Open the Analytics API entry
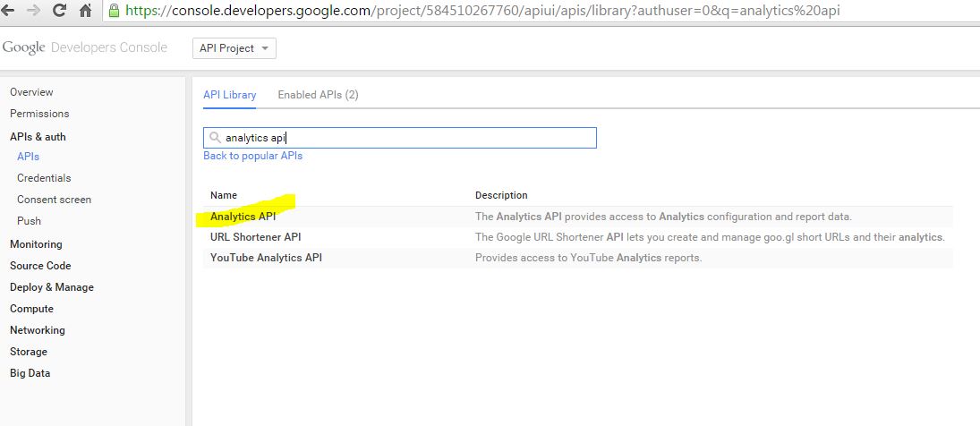The height and width of the screenshot is (426, 980). tap(243, 217)
